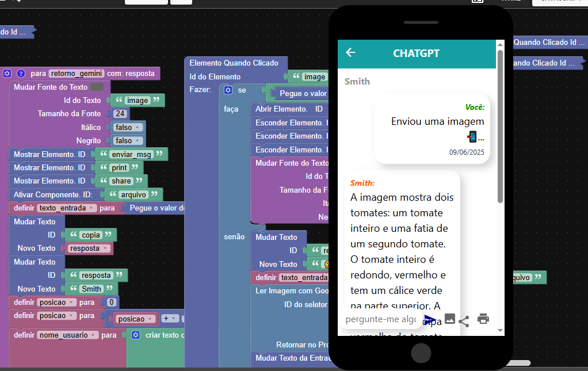This screenshot has height=371, width=588.
Task: Click the question mark help icon on retorno_gemini block
Action: coord(21,74)
